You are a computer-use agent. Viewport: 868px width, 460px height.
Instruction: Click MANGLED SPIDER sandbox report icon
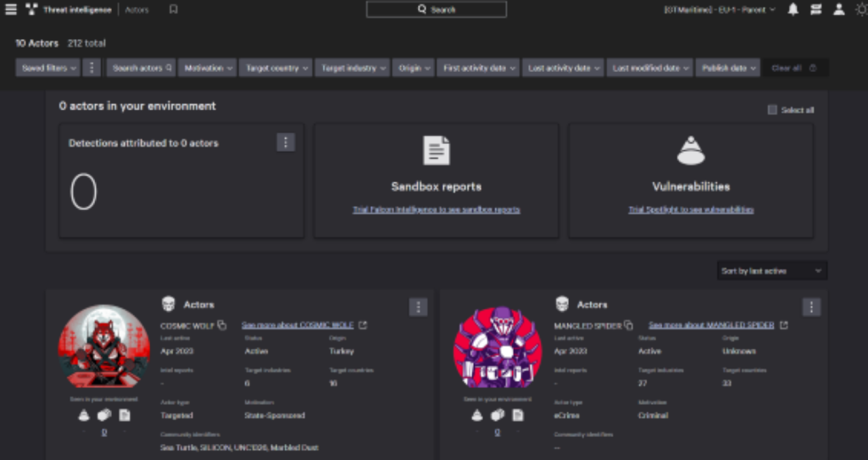[x=518, y=415]
